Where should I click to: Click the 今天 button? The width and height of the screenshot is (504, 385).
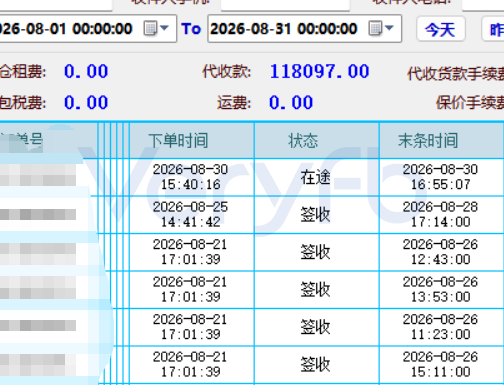pos(440,30)
